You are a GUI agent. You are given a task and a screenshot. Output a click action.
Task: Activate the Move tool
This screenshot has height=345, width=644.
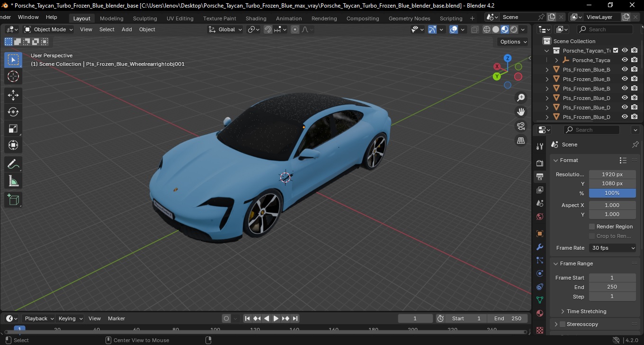13,95
